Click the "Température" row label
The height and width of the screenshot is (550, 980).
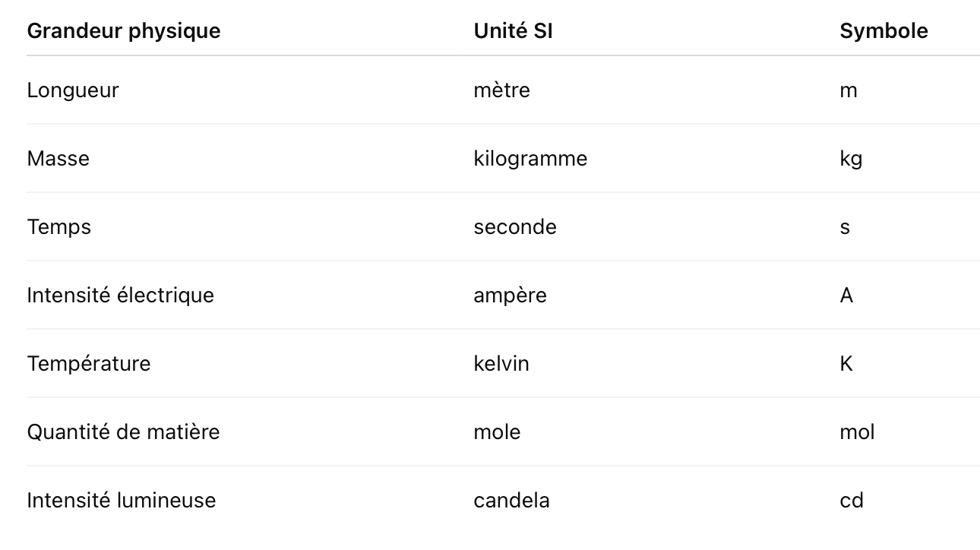click(x=89, y=364)
